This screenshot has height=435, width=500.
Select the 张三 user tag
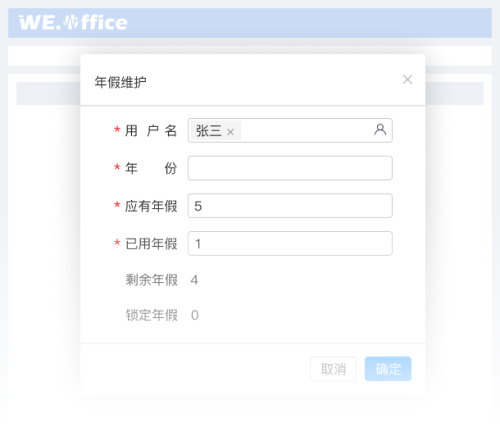(x=209, y=131)
